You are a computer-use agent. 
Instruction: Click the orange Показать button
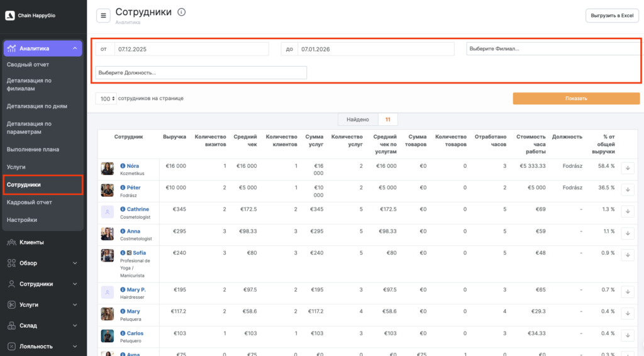(576, 99)
